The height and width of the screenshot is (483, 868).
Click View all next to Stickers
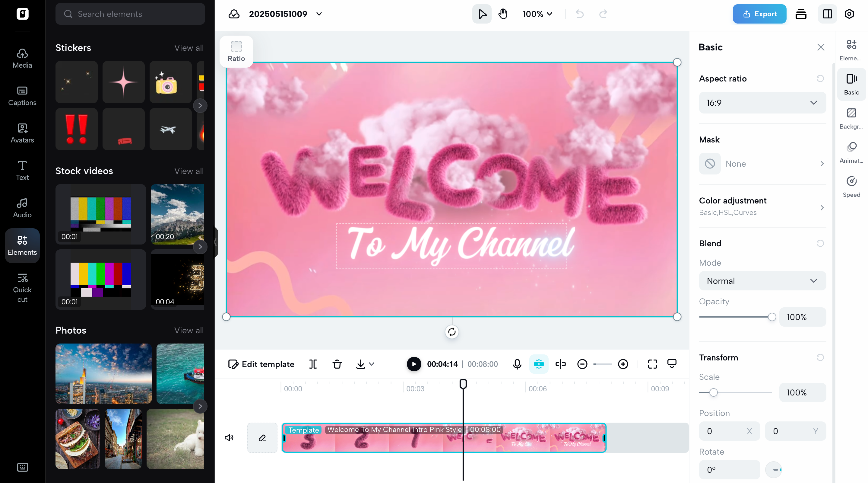(x=189, y=48)
